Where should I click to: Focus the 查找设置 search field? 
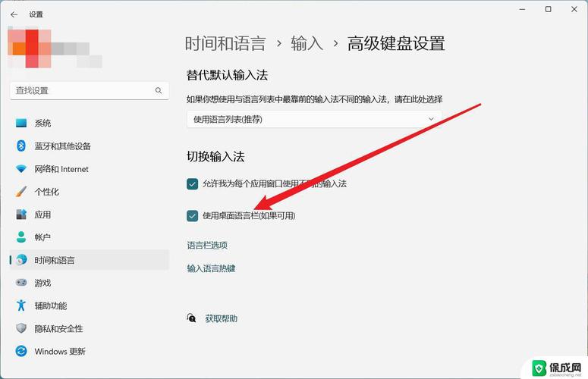[x=90, y=91]
